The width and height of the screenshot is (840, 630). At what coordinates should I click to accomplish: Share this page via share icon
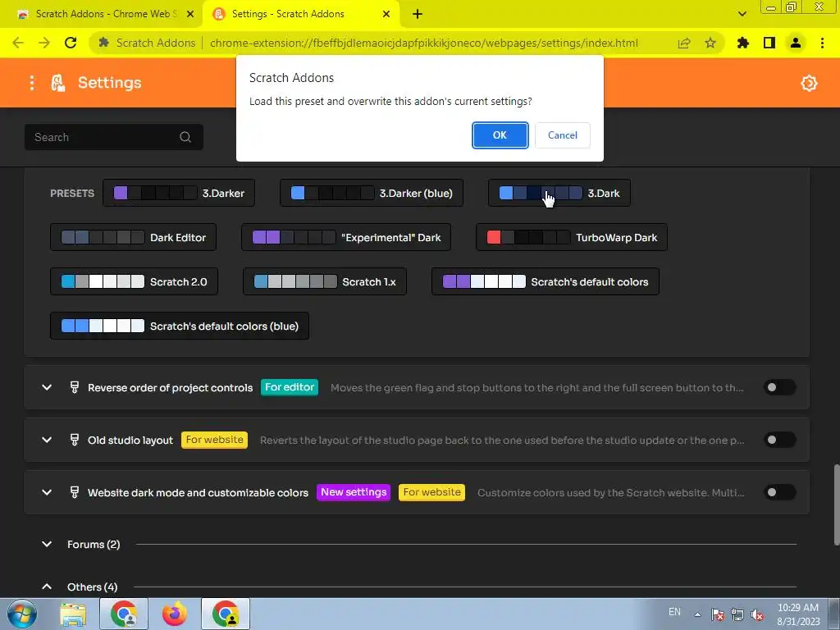[684, 43]
